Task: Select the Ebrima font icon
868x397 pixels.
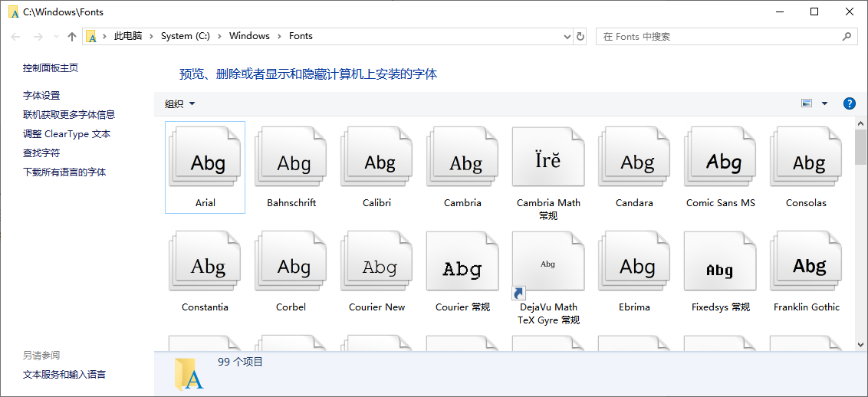Action: click(x=634, y=261)
